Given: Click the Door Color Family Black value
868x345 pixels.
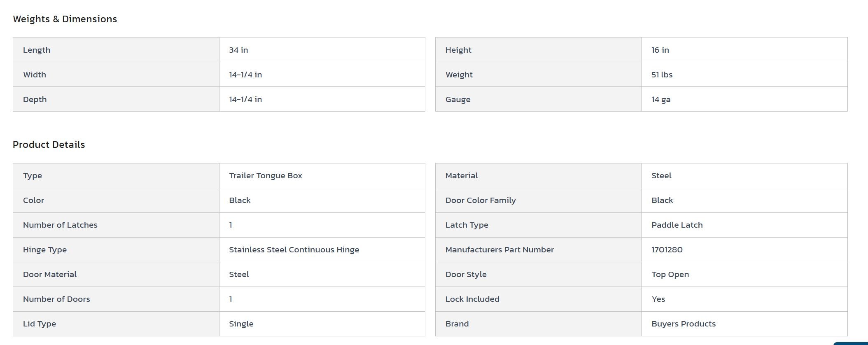Looking at the screenshot, I should click(x=662, y=200).
